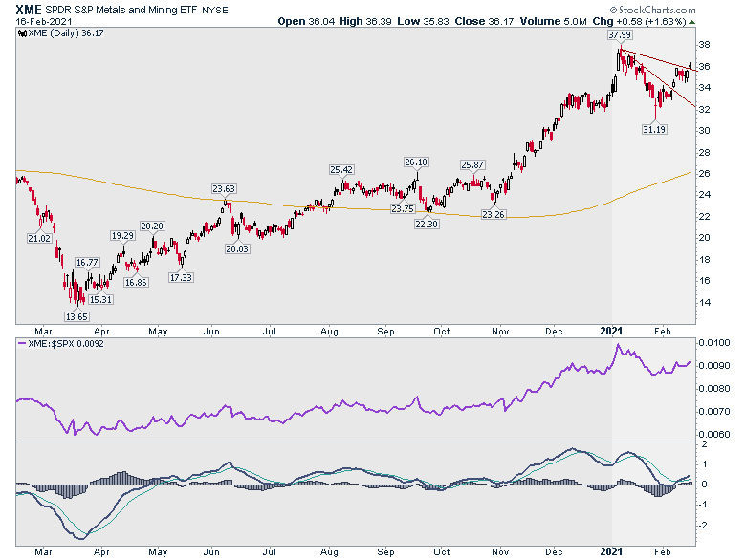Click the 0.0100 tick on the ratio scale

[x=713, y=343]
